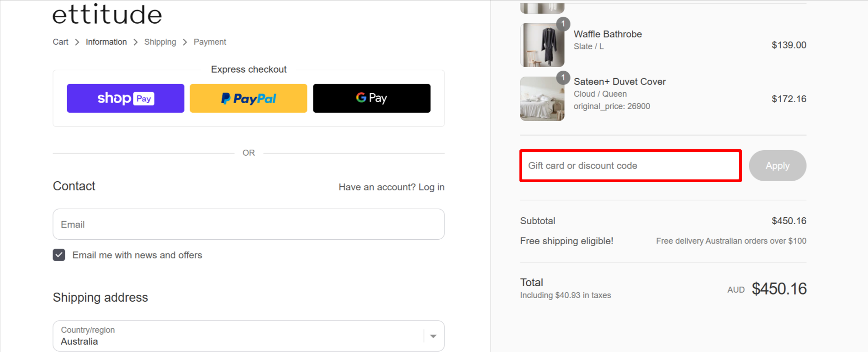This screenshot has width=868, height=352.
Task: Click the 'Contact' heading
Action: point(74,186)
